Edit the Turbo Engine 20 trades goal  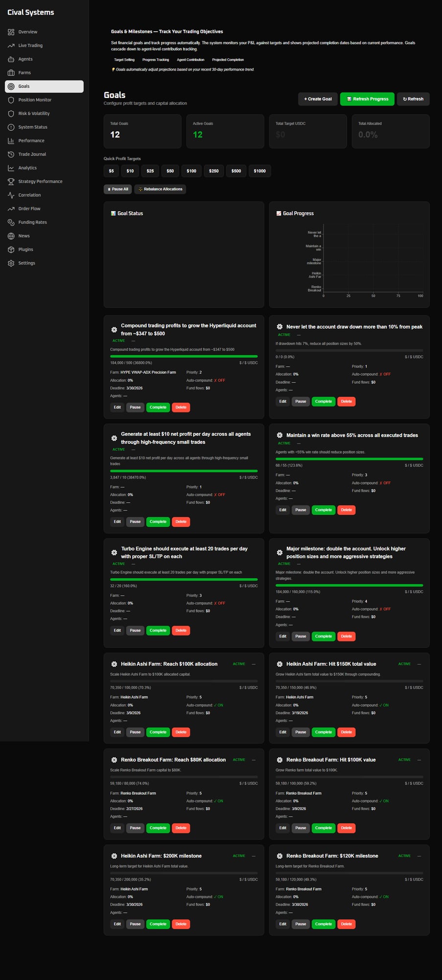point(117,631)
